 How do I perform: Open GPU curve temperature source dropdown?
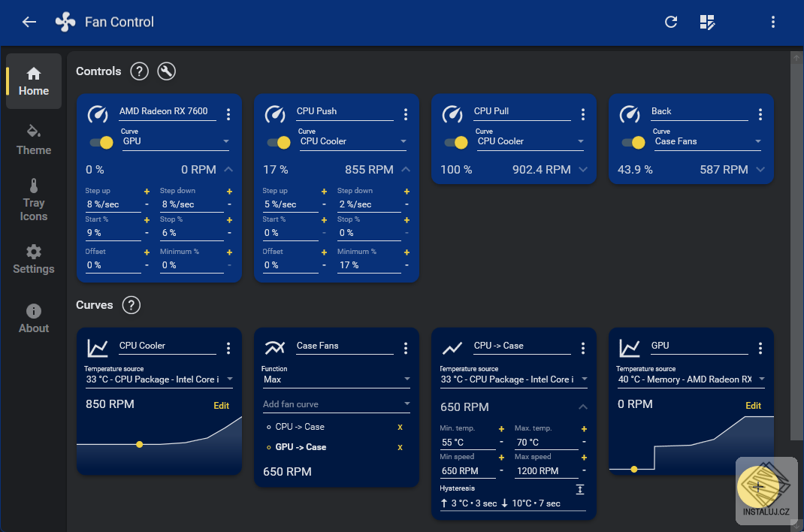pyautogui.click(x=691, y=379)
